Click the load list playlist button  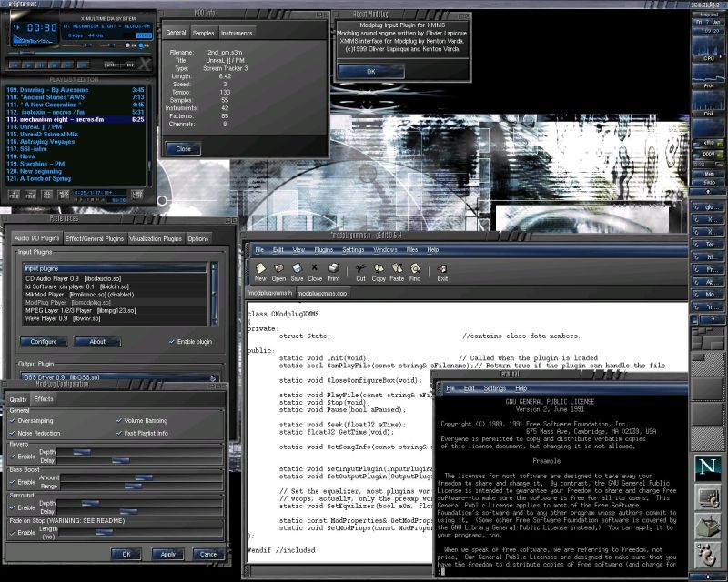point(137,195)
